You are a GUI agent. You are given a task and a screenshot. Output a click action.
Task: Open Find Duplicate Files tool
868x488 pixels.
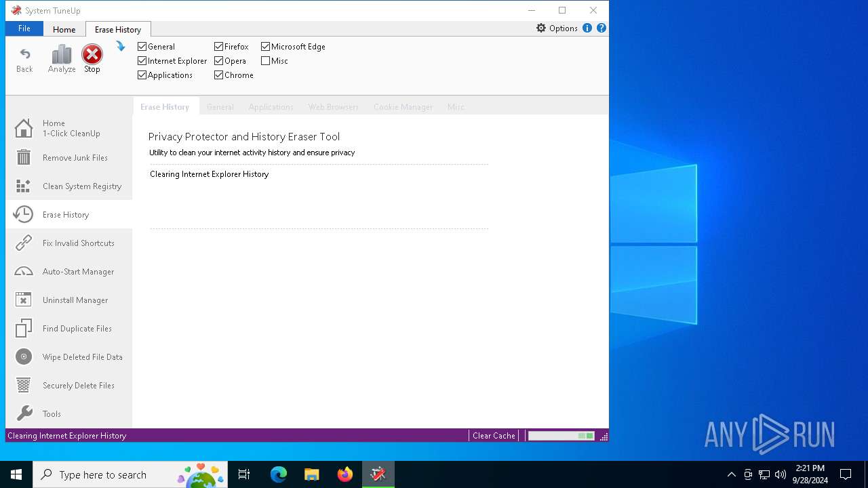(x=68, y=328)
